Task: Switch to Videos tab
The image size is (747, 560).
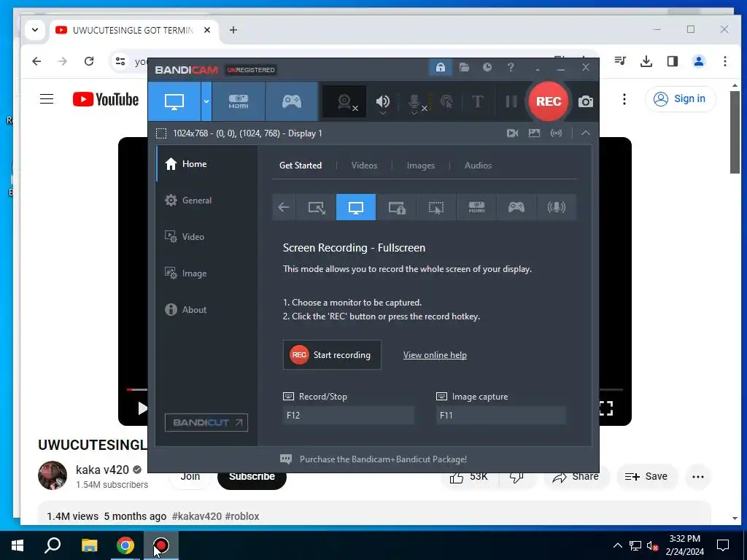Action: click(x=364, y=166)
